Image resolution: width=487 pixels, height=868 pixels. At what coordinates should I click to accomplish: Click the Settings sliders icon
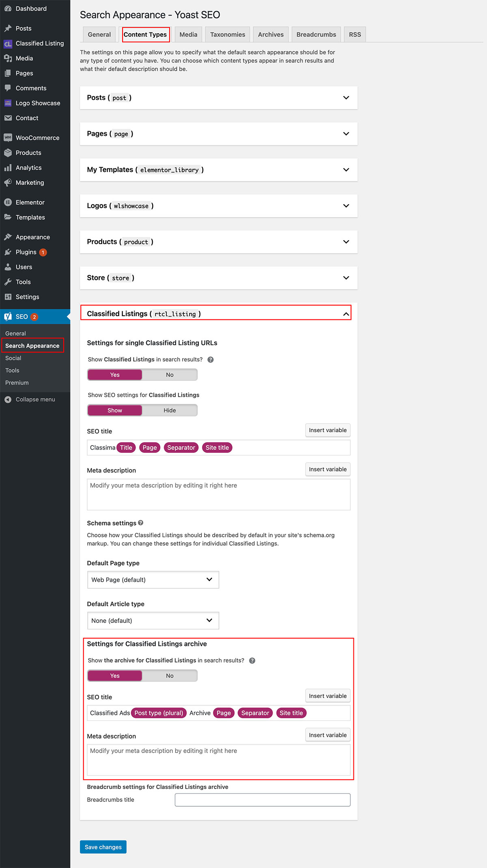point(8,297)
